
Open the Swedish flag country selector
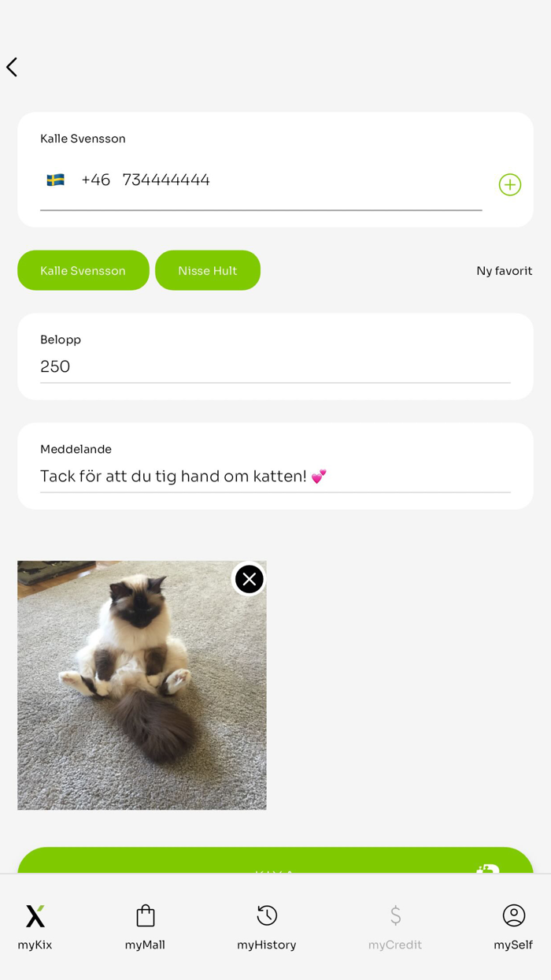coord(55,180)
